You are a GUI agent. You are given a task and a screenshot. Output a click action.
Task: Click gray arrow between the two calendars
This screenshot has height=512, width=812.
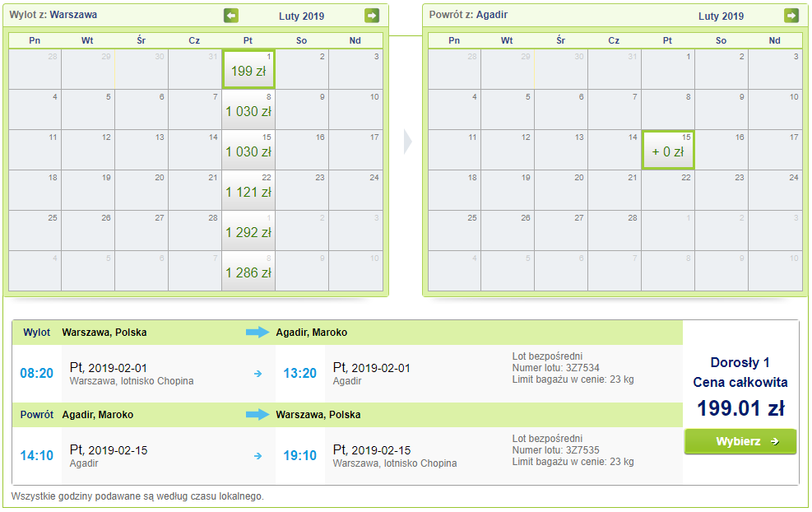407,142
